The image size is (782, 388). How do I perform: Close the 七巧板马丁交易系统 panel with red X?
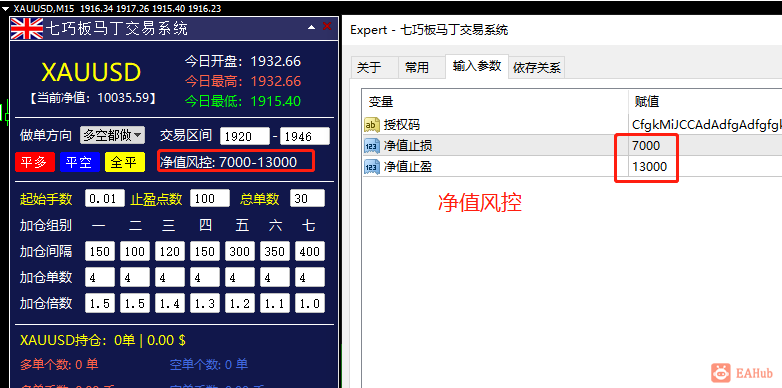327,26
